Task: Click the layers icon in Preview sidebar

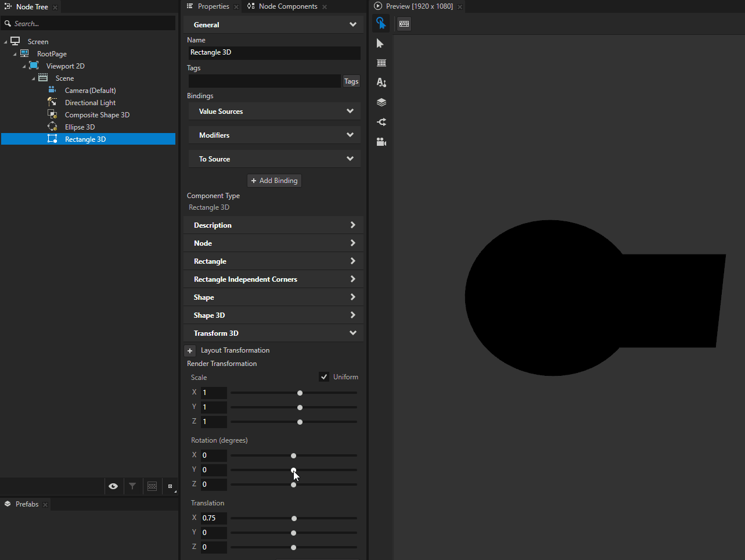Action: click(381, 102)
